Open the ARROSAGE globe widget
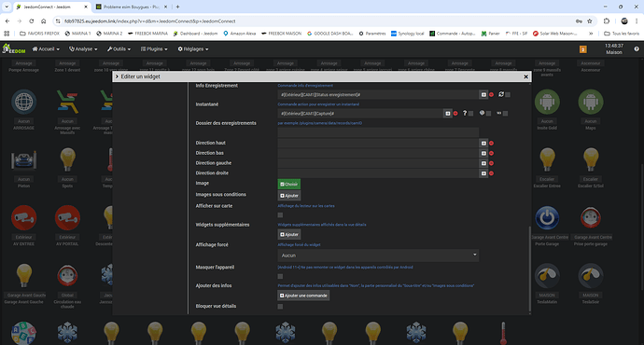Viewport: 644px width, 345px height. [x=24, y=102]
